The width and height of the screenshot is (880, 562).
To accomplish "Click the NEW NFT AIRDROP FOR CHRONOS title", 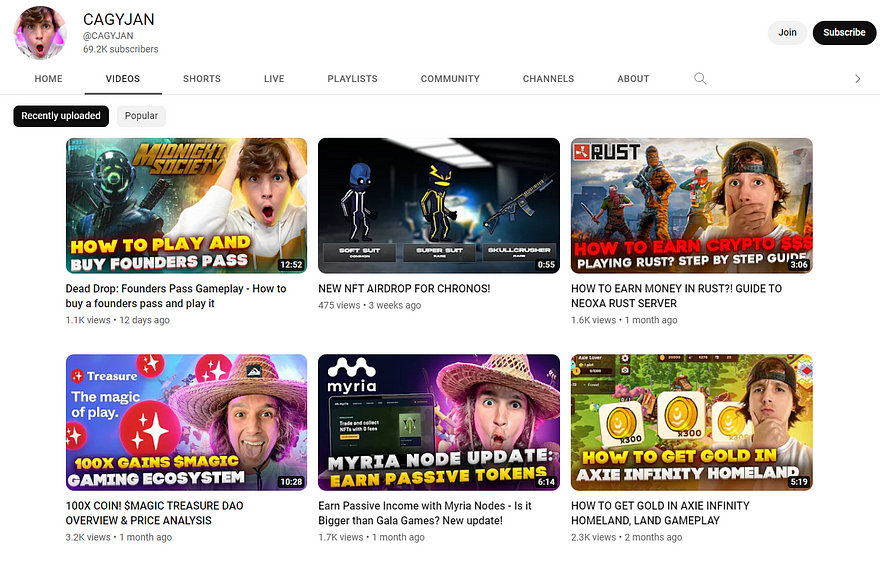I will (x=404, y=289).
